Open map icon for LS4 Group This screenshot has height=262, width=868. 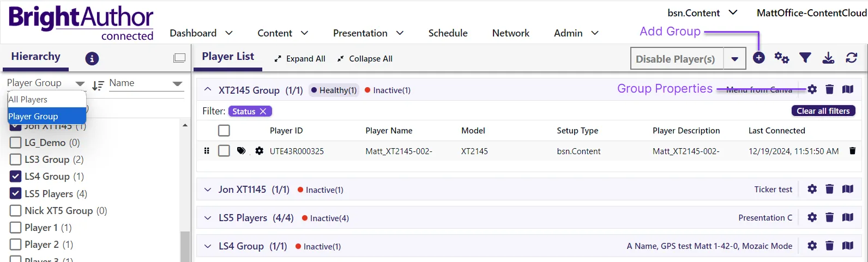coord(847,246)
